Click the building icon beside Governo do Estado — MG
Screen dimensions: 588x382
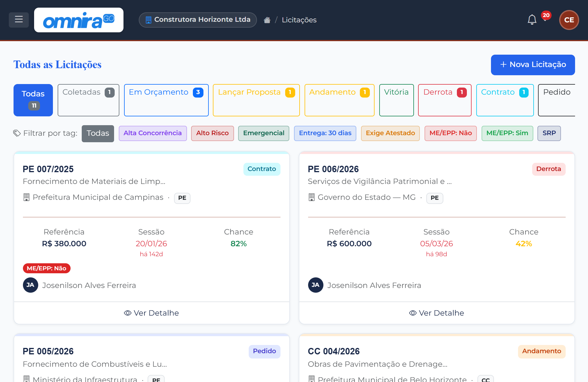pyautogui.click(x=312, y=197)
